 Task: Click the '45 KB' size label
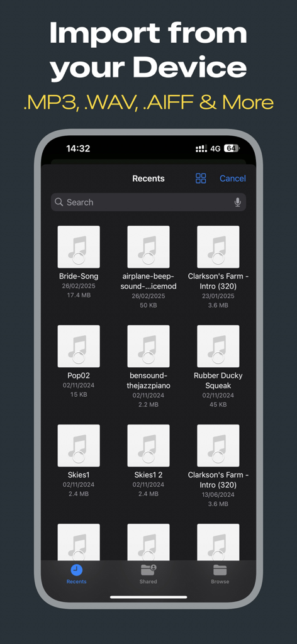(x=218, y=404)
